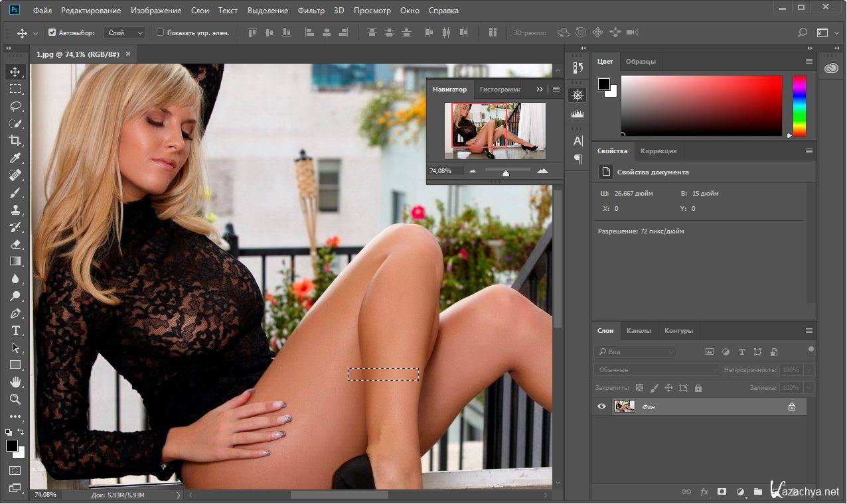Open the Фильтр menu
The height and width of the screenshot is (504, 847).
tap(311, 11)
